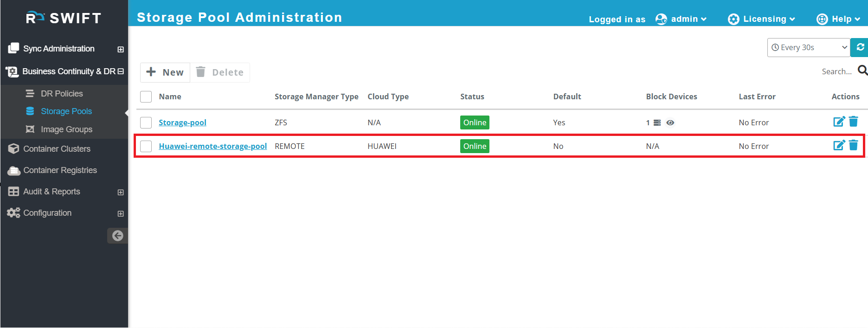Expand the Audit & Reports section

point(121,192)
